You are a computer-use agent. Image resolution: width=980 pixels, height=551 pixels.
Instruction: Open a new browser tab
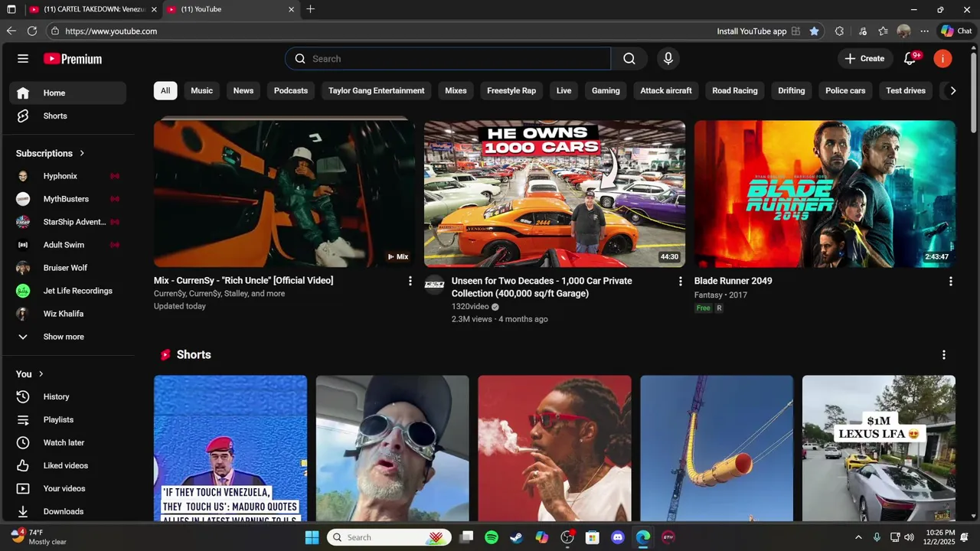(310, 9)
